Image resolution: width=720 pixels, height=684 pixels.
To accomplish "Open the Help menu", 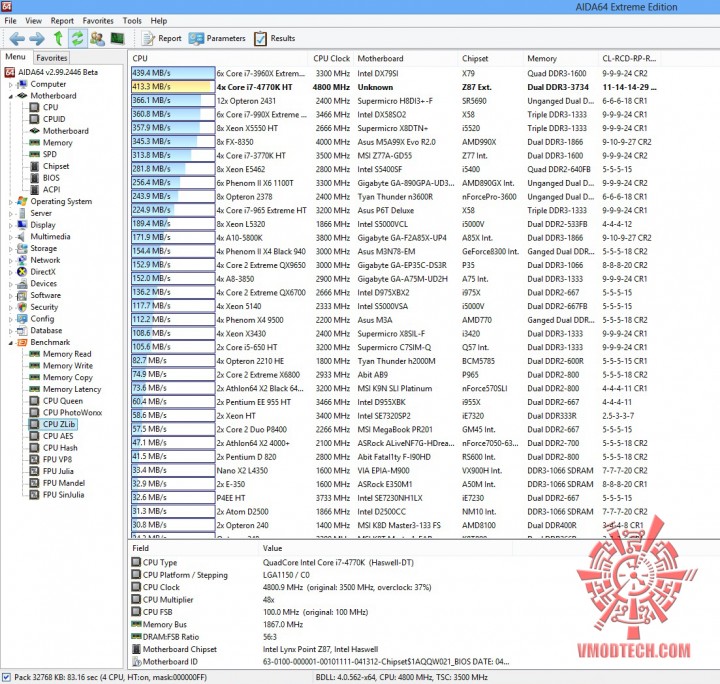I will (x=158, y=21).
